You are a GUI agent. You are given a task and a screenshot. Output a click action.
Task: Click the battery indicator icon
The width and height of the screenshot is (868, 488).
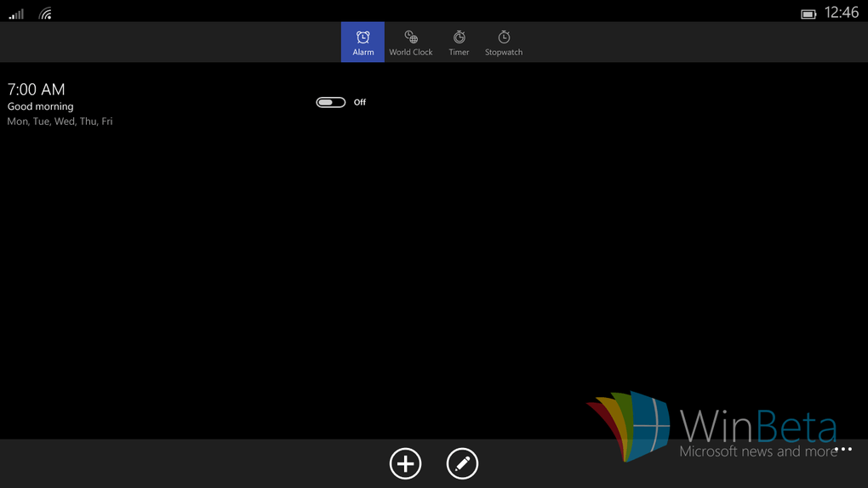808,14
